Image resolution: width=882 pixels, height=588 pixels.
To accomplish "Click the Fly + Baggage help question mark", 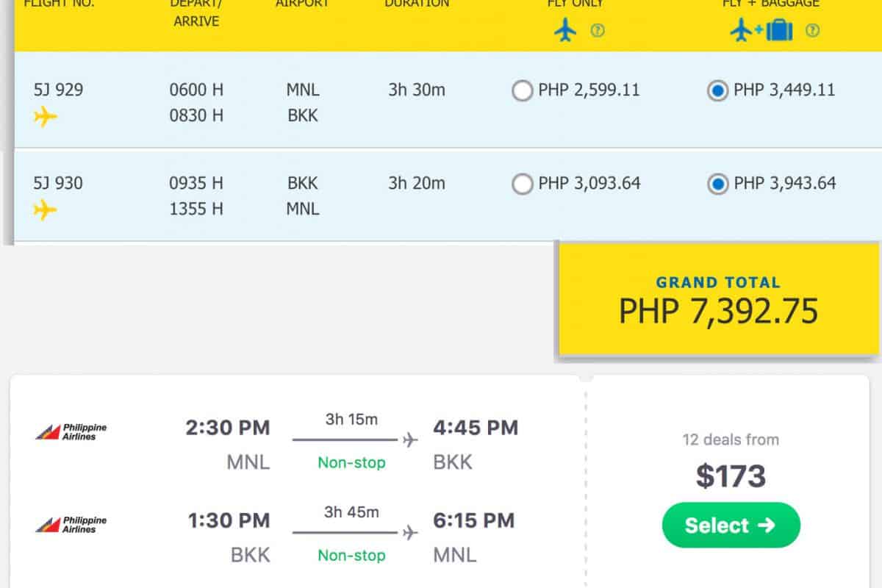I will tap(812, 31).
